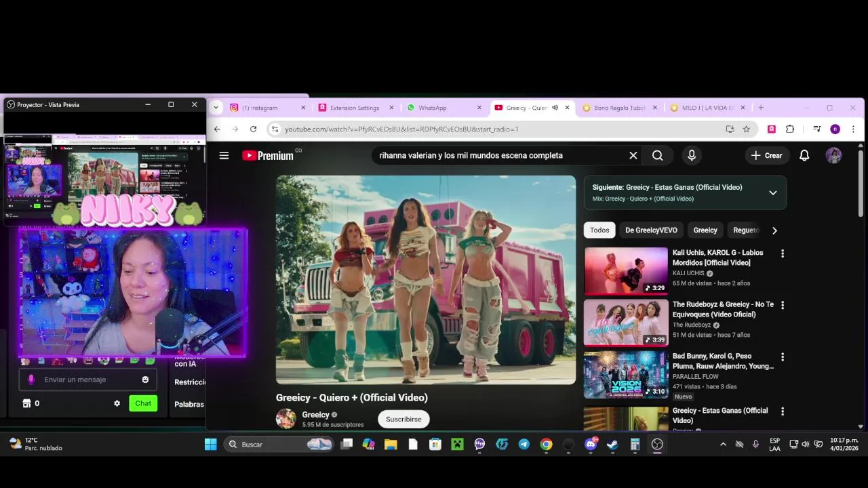Click the Quiero + video player
Image resolution: width=868 pixels, height=488 pixels.
click(426, 280)
